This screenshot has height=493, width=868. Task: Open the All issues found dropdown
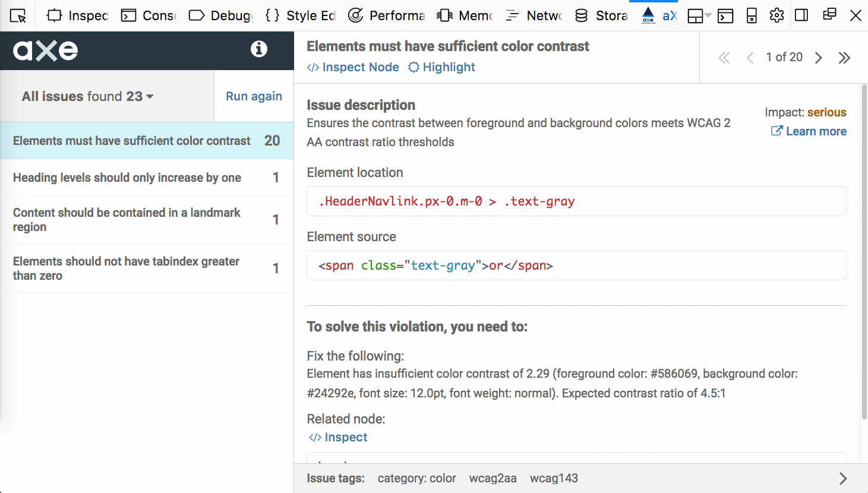pyautogui.click(x=88, y=96)
